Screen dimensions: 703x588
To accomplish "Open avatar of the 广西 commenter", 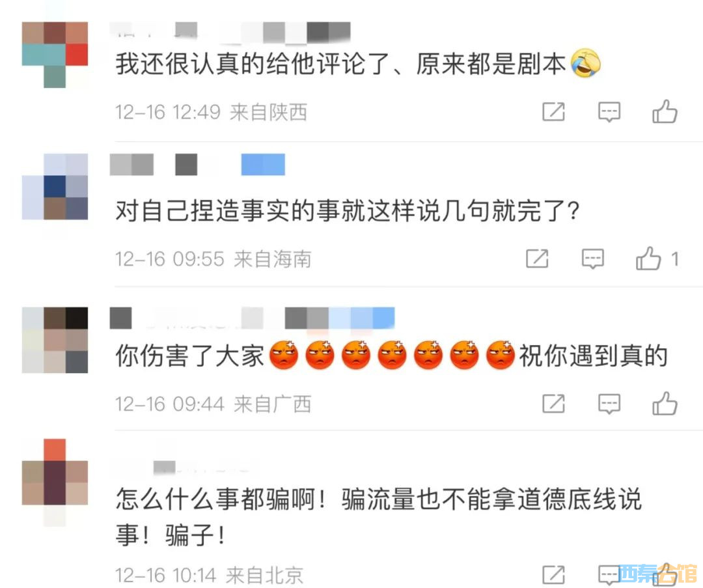I will 55,340.
